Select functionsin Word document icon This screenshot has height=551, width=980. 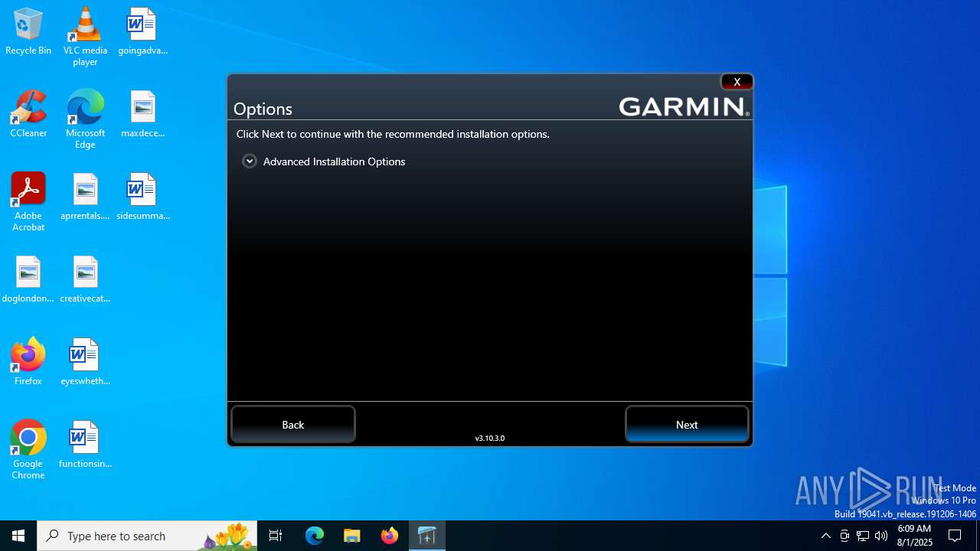tap(85, 445)
